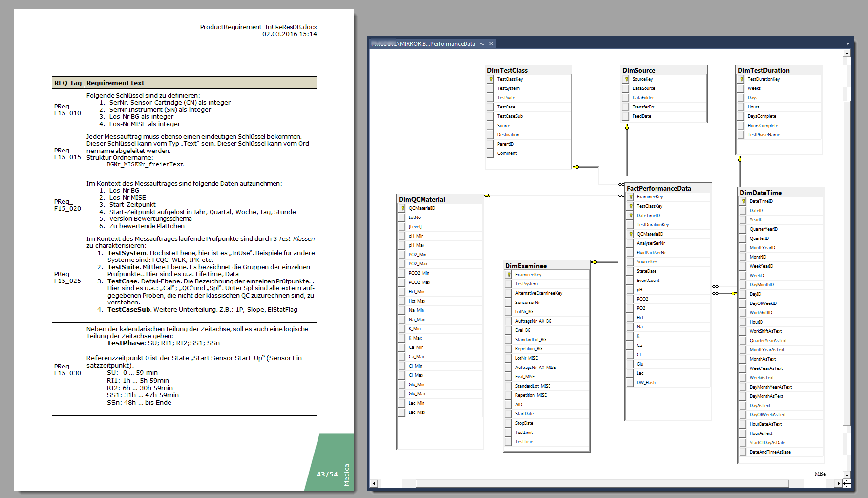Close the PerformanceData diagram tab
The height and width of the screenshot is (498, 868).
click(x=491, y=44)
